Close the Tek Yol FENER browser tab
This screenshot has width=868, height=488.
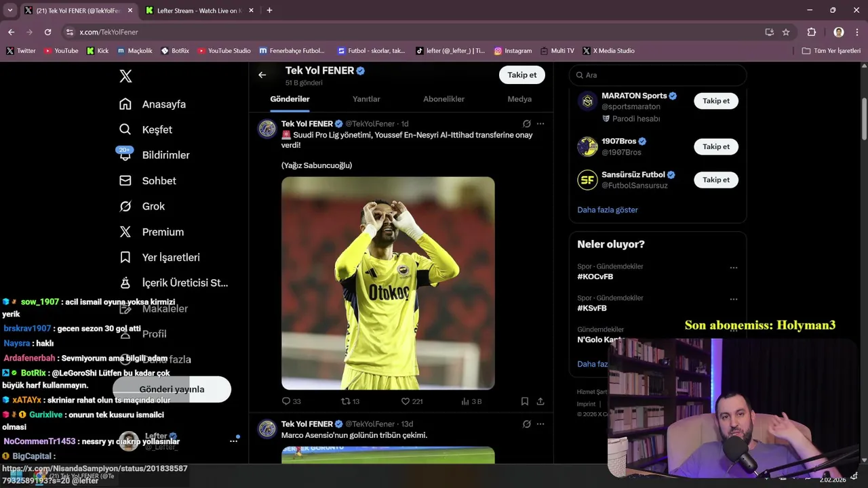(x=130, y=11)
